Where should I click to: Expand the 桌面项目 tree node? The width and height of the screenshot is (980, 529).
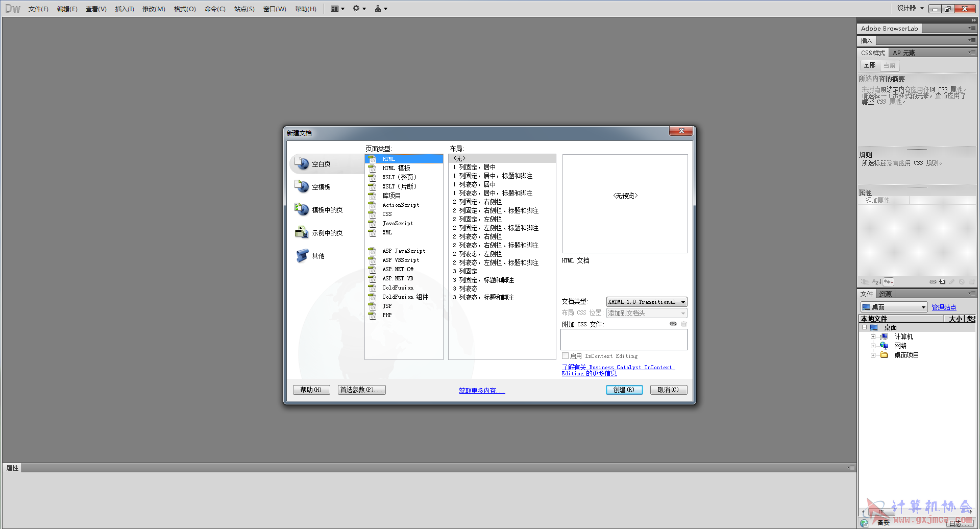873,355
